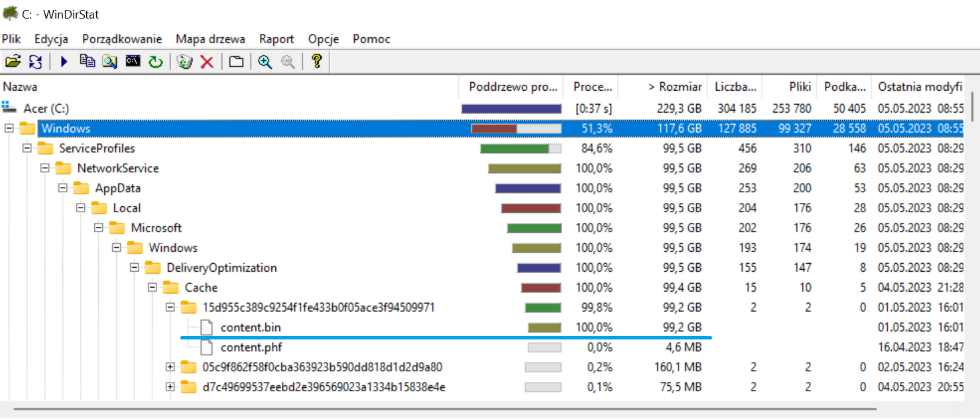This screenshot has height=419, width=980.
Task: Click the Refresh All toolbar icon
Action: click(35, 62)
